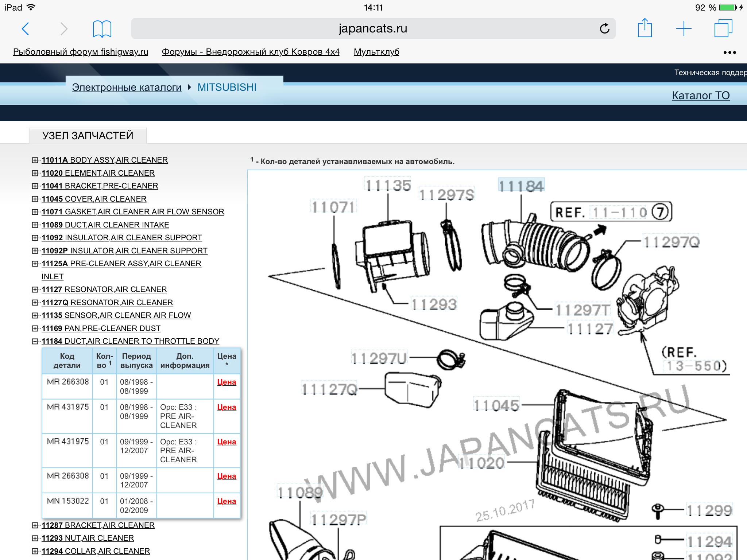This screenshot has width=747, height=560.
Task: Expand 11135 SENSOR,AIR CLEANER AIR FLOW node
Action: coord(35,315)
